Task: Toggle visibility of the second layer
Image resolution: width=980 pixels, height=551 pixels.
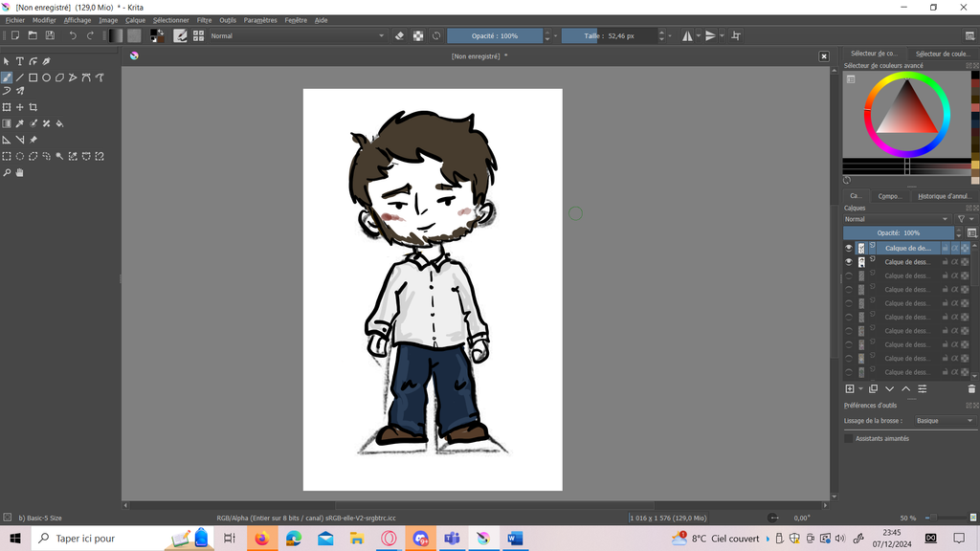Action: (848, 262)
